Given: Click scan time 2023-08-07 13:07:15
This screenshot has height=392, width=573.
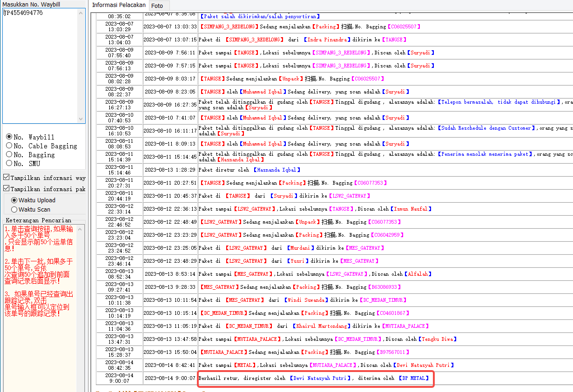Looking at the screenshot, I should point(170,40).
